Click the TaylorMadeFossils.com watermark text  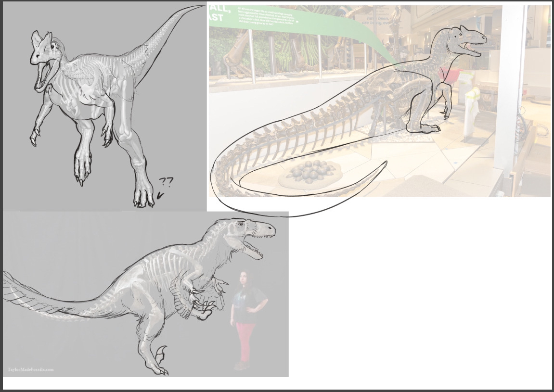point(30,369)
